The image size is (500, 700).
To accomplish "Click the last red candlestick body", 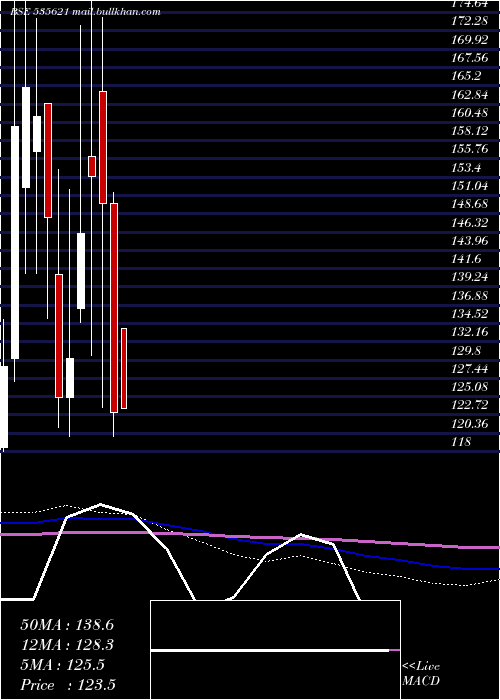I will [x=124, y=368].
